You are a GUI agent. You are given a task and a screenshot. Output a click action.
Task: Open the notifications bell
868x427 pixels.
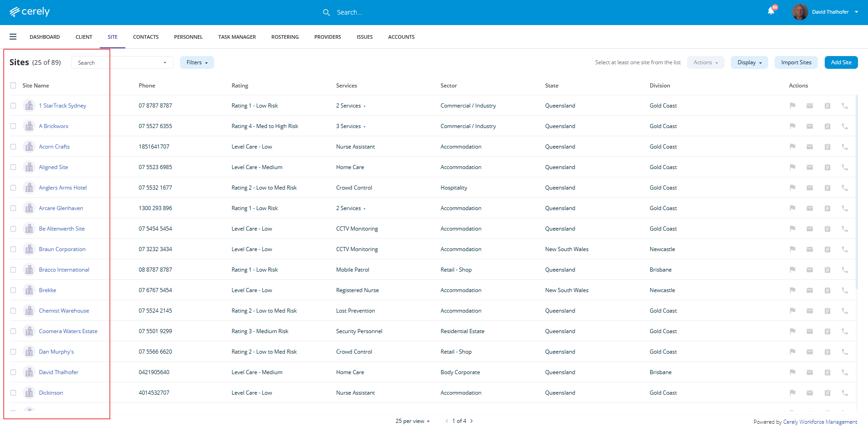coord(771,11)
